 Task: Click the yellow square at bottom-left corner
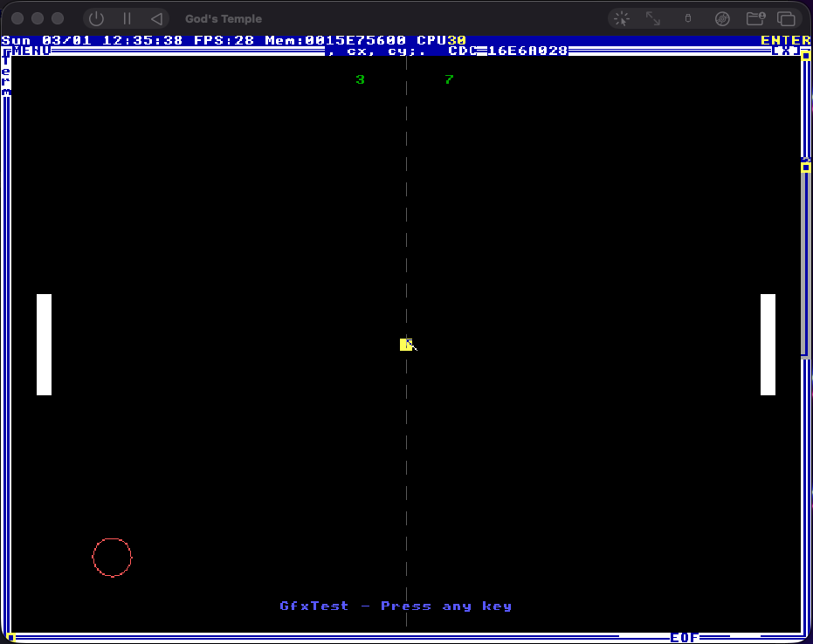coord(11,637)
